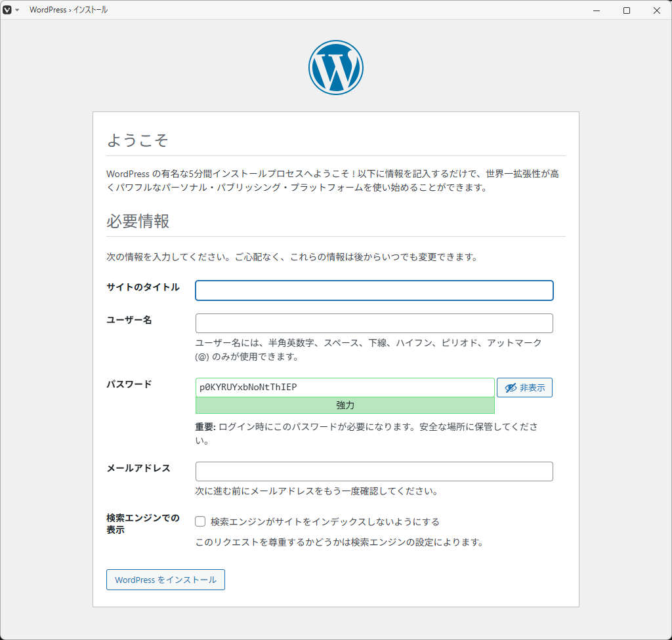Click the 検索エンジンでの表示 label
This screenshot has width=672, height=640.
click(142, 523)
